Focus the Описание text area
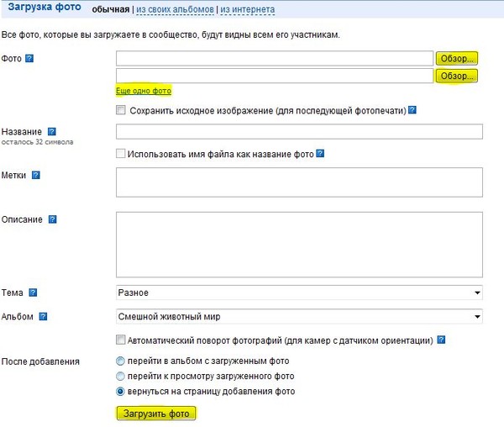 click(299, 245)
